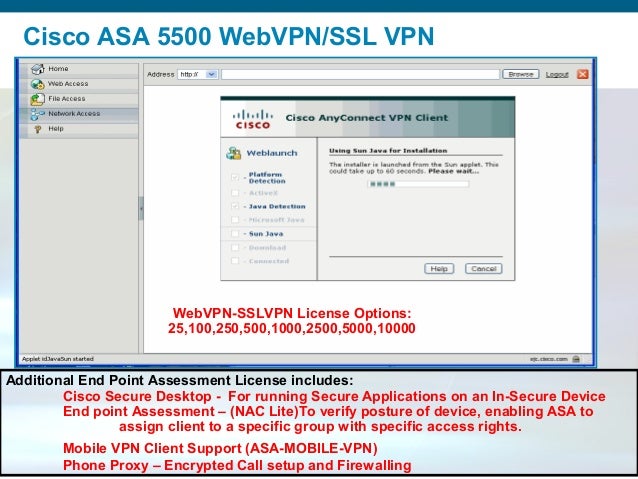Open the http:// protocol dropdown
The height and width of the screenshot is (479, 638).
(198, 74)
